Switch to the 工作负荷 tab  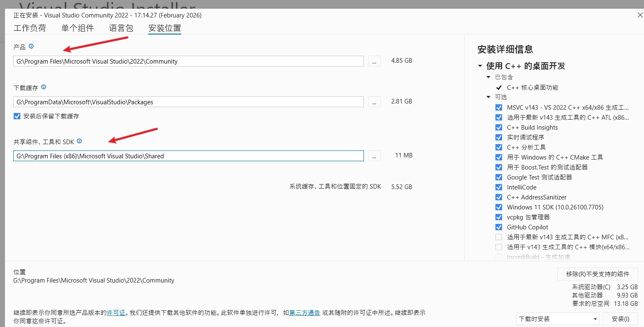(x=30, y=28)
